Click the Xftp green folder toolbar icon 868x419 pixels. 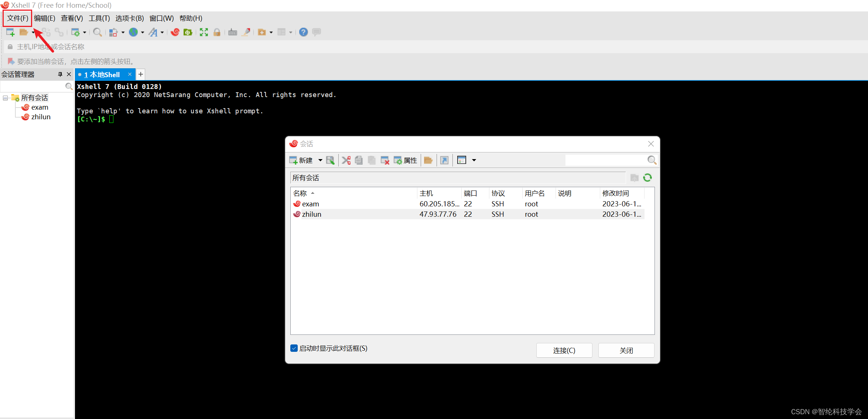pos(188,32)
